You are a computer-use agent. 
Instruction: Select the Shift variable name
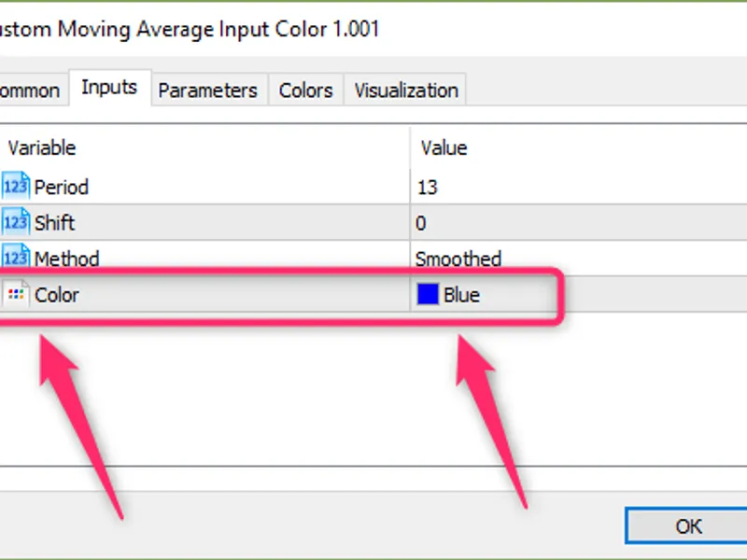tap(54, 223)
